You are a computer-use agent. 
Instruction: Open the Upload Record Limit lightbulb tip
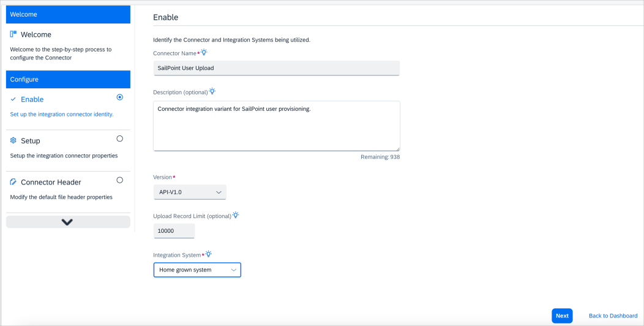[x=236, y=215]
